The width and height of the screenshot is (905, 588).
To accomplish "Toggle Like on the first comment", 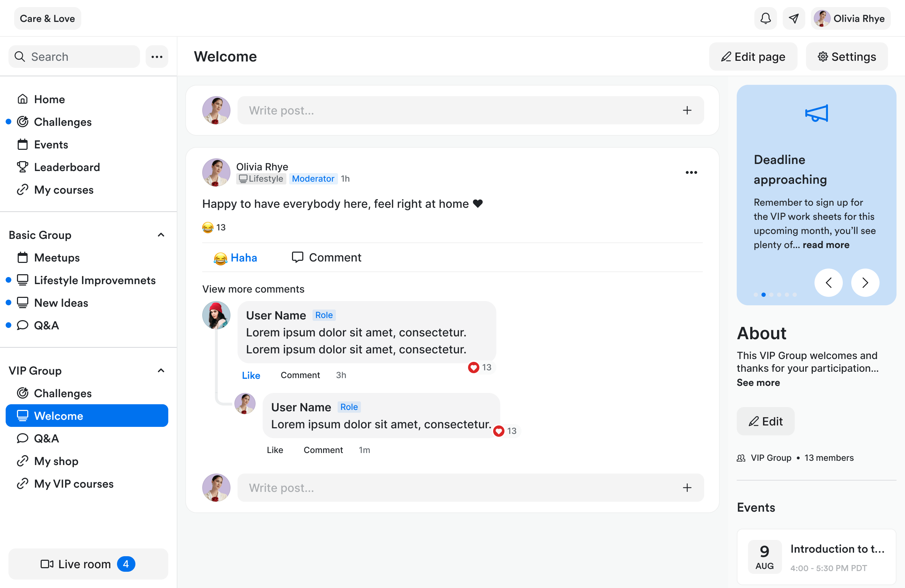I will (x=251, y=375).
